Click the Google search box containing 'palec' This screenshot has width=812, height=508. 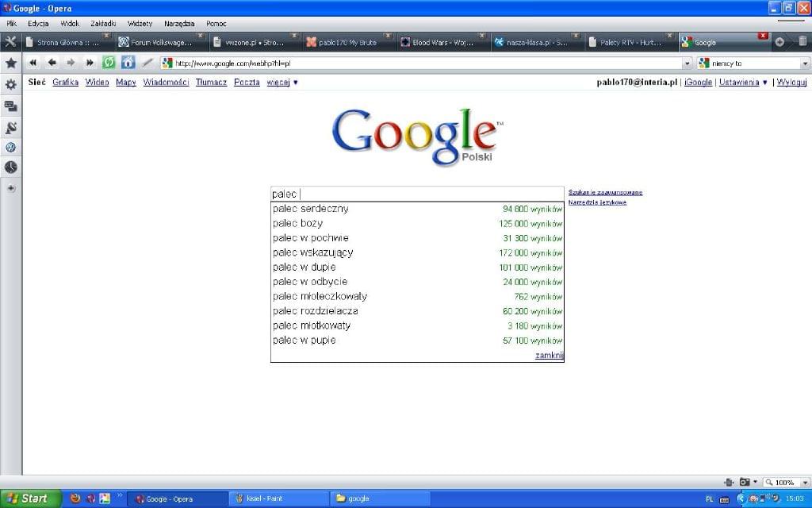pyautogui.click(x=417, y=194)
